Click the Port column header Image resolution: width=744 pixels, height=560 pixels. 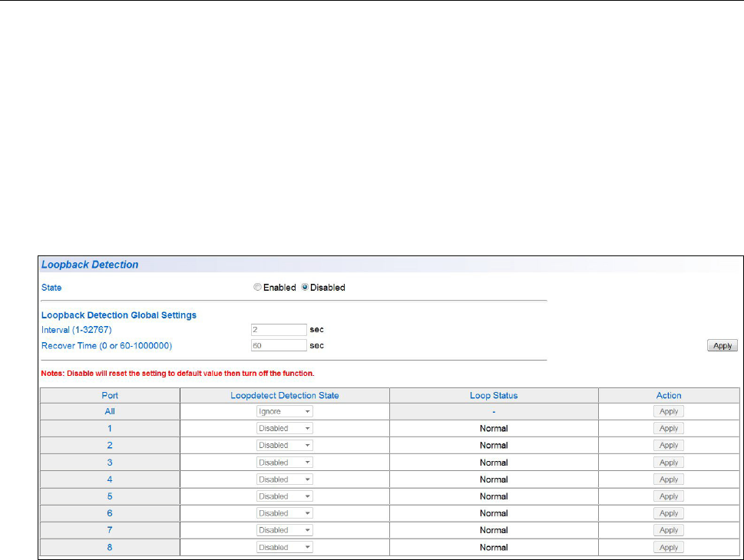coord(110,395)
